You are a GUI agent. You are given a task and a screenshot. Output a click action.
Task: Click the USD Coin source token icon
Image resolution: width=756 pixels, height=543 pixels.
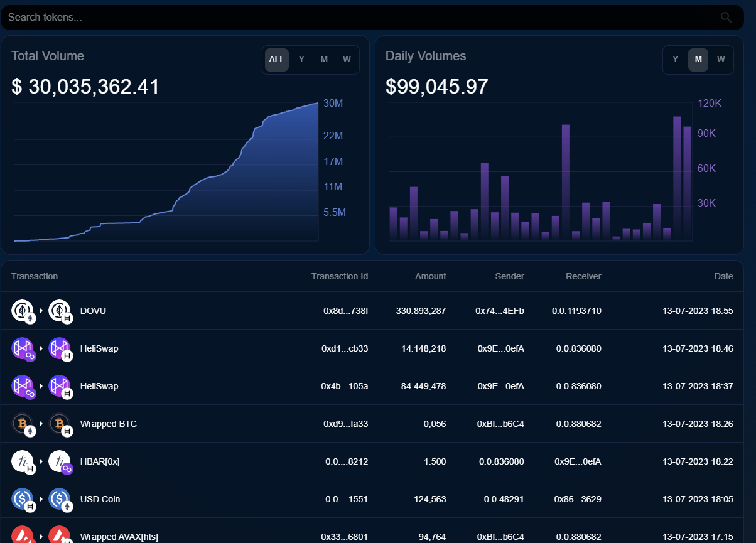click(x=23, y=499)
